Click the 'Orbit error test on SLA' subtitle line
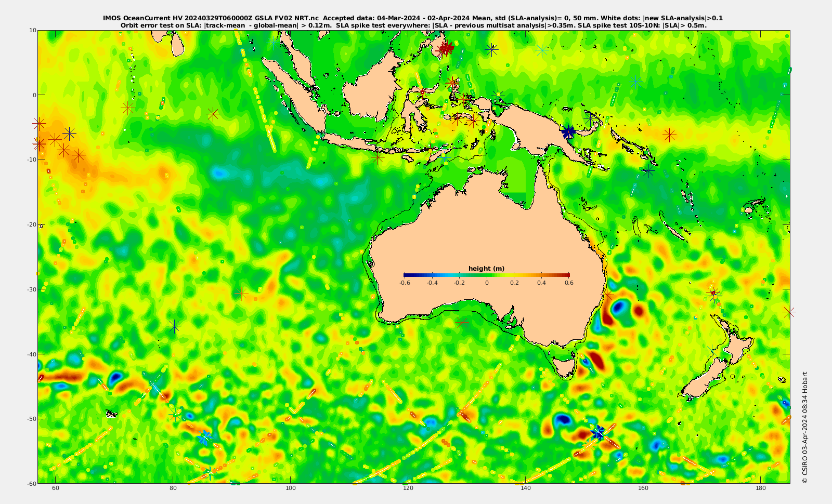 click(x=413, y=25)
